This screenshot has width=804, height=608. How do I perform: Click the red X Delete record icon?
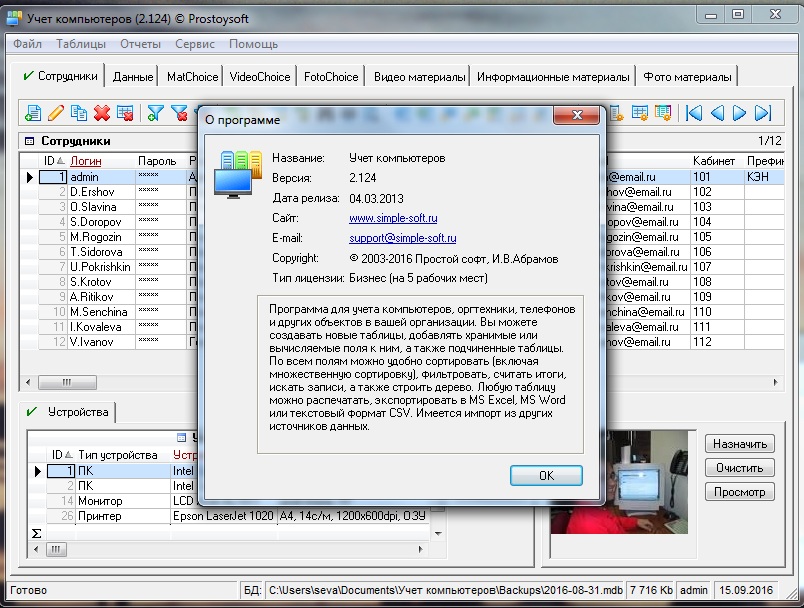pos(102,113)
